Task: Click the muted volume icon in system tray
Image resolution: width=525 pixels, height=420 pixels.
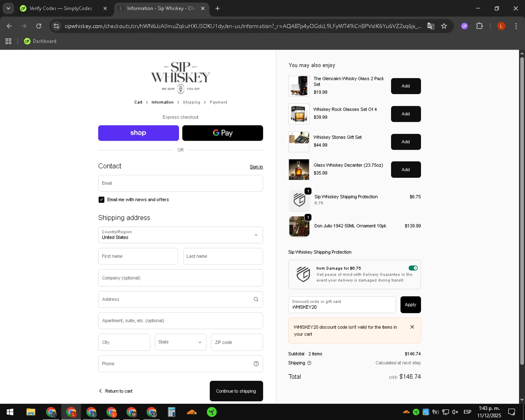Action: [x=455, y=412]
